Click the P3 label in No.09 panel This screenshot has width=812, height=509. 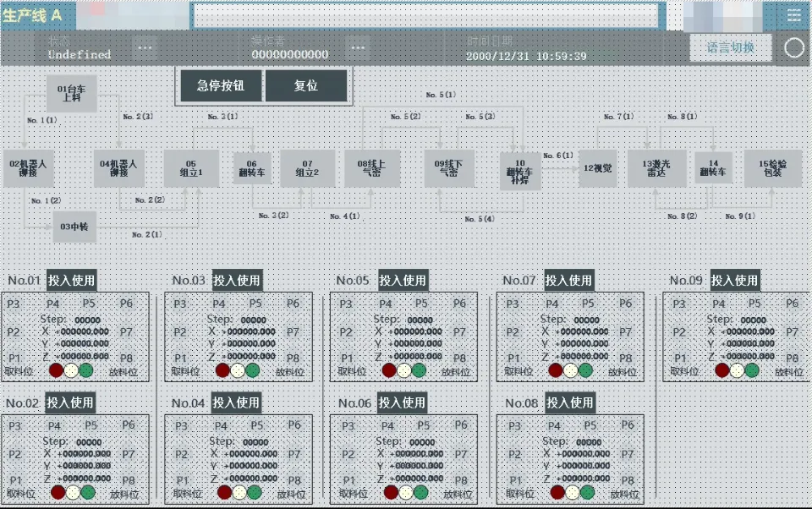tap(679, 304)
